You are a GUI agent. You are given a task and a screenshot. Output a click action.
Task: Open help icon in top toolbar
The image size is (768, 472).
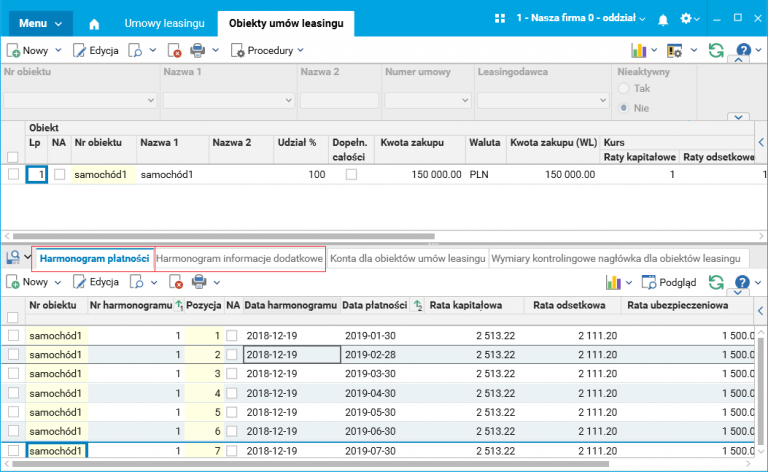point(744,50)
